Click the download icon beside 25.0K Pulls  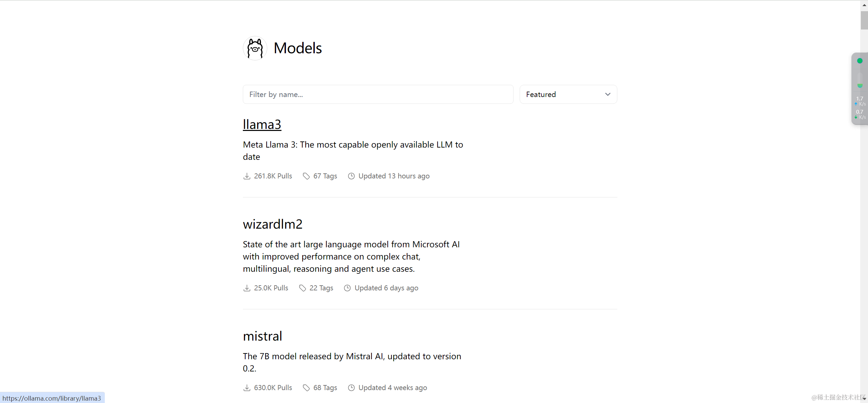coord(247,288)
